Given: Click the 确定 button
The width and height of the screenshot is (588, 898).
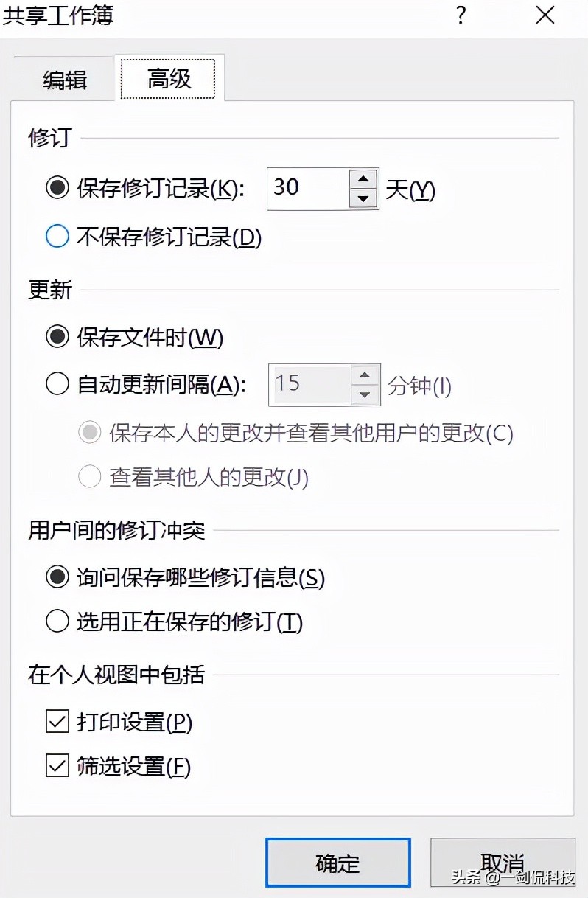Looking at the screenshot, I should [x=337, y=863].
